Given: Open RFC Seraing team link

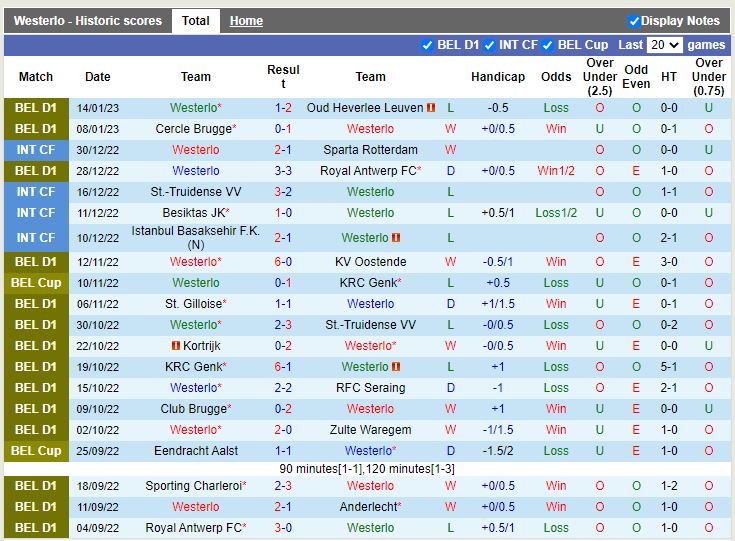Looking at the screenshot, I should (370, 388).
